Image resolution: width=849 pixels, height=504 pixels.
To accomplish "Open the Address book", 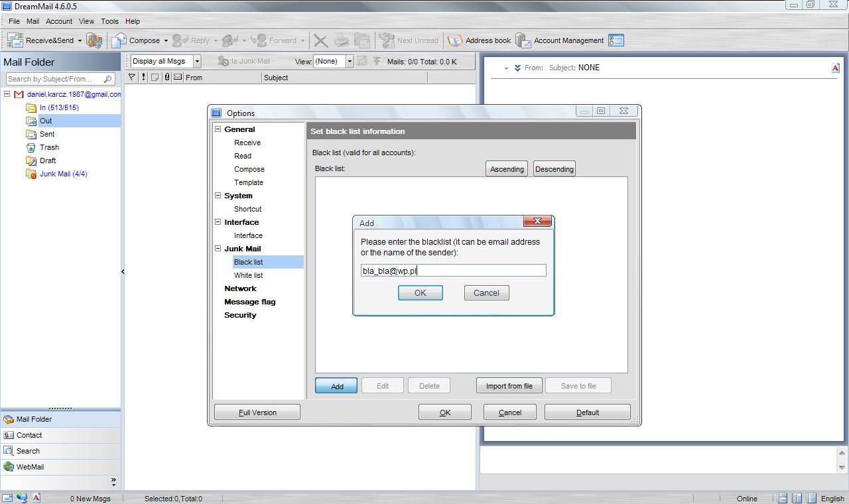I will (479, 40).
